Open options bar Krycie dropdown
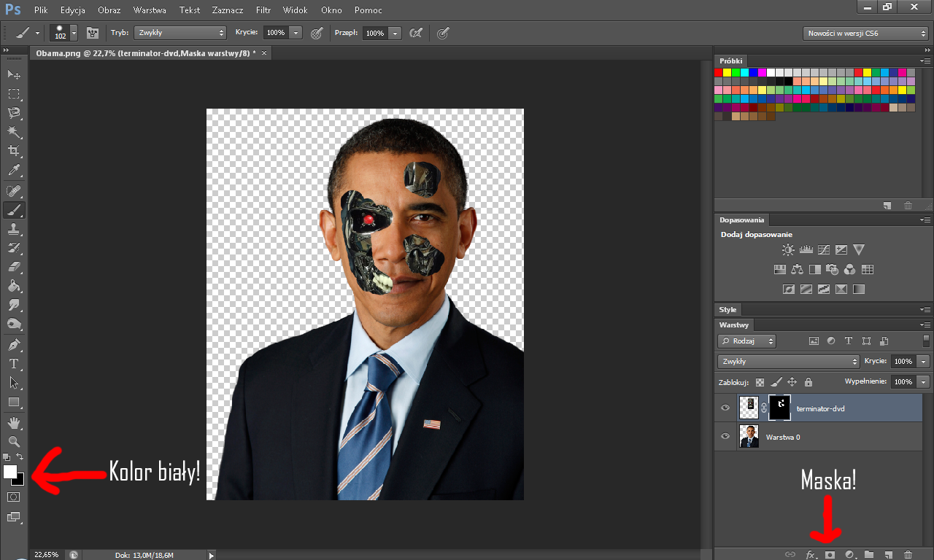This screenshot has height=560, width=934. point(296,33)
